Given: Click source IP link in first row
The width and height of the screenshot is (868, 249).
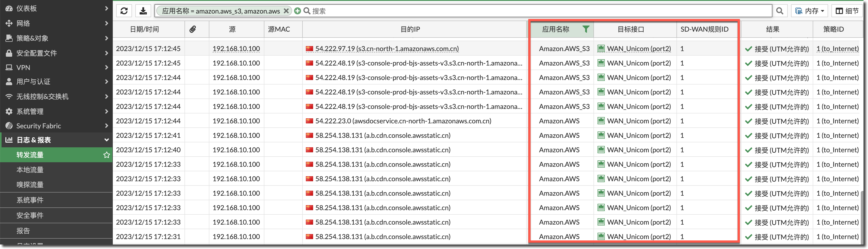Looking at the screenshot, I should pos(236,49).
